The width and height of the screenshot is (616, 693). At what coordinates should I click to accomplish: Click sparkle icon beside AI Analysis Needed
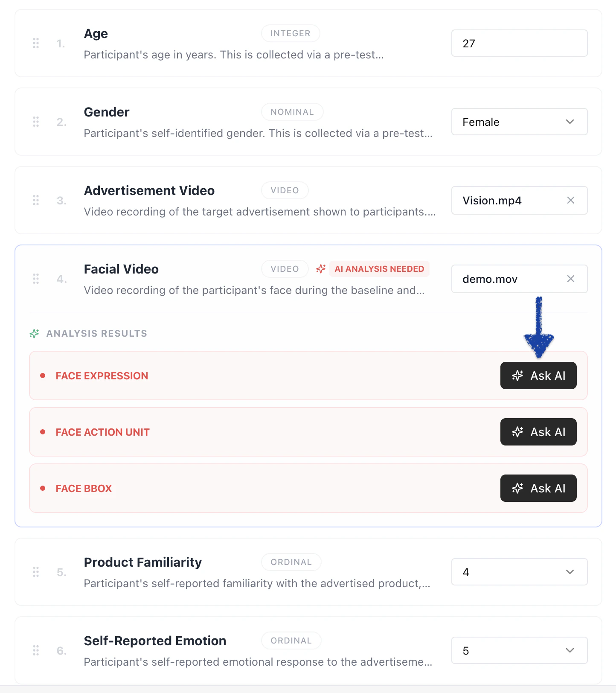point(321,269)
